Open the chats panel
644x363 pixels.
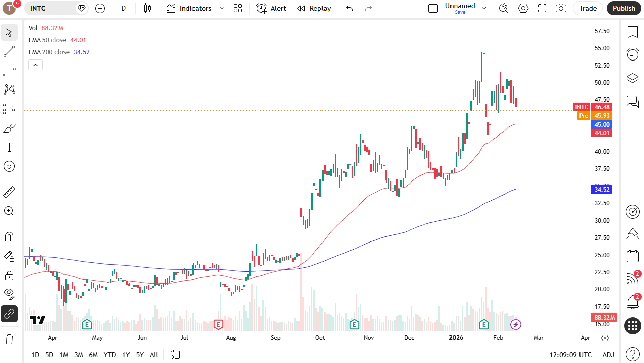pyautogui.click(x=633, y=101)
